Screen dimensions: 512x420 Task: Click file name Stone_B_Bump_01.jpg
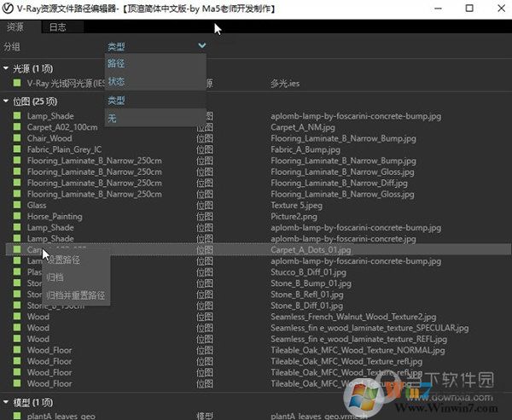(x=311, y=283)
